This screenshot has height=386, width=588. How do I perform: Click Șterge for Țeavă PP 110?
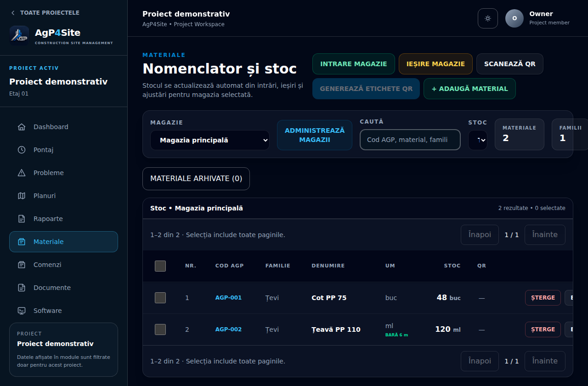[x=543, y=329]
